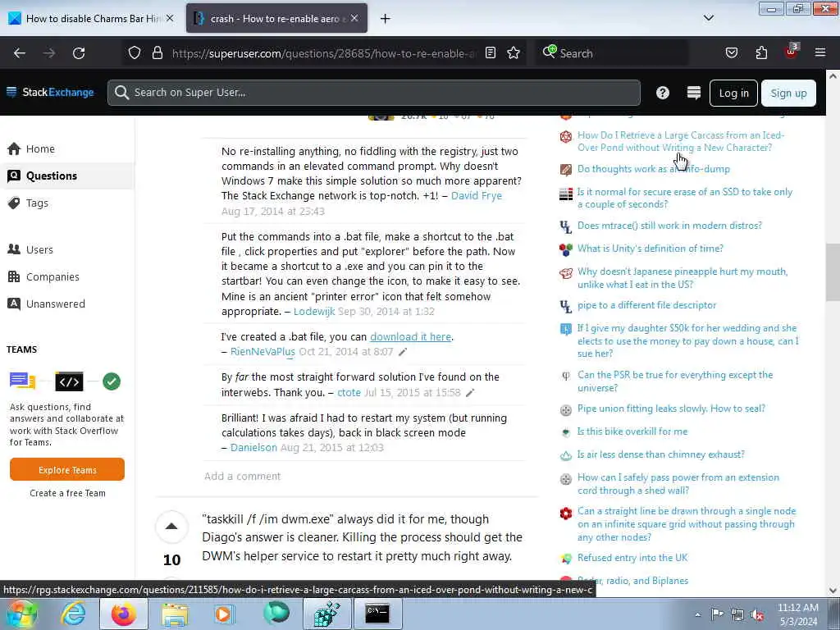Screen dimensions: 840x630
Task: Open the Does mtrace() still work link
Action: 669,226
